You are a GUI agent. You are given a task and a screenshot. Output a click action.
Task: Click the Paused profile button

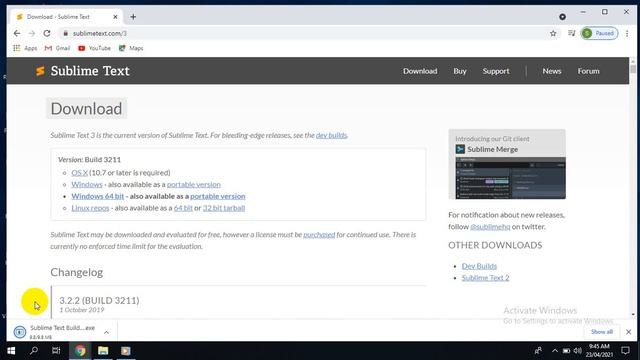pyautogui.click(x=599, y=33)
